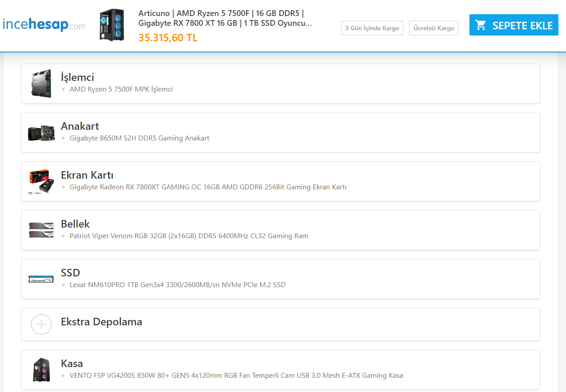Click the VENTO case image

tap(41, 370)
